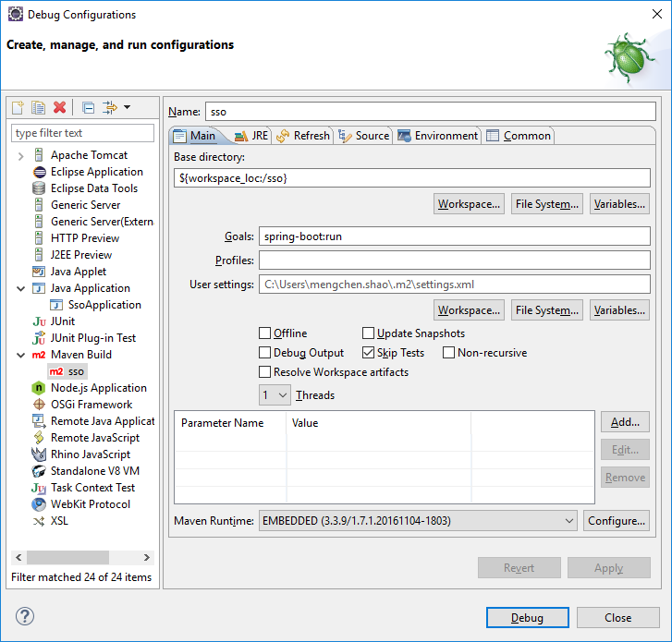The width and height of the screenshot is (672, 642).
Task: Click the Eclipse Application icon
Action: (39, 172)
